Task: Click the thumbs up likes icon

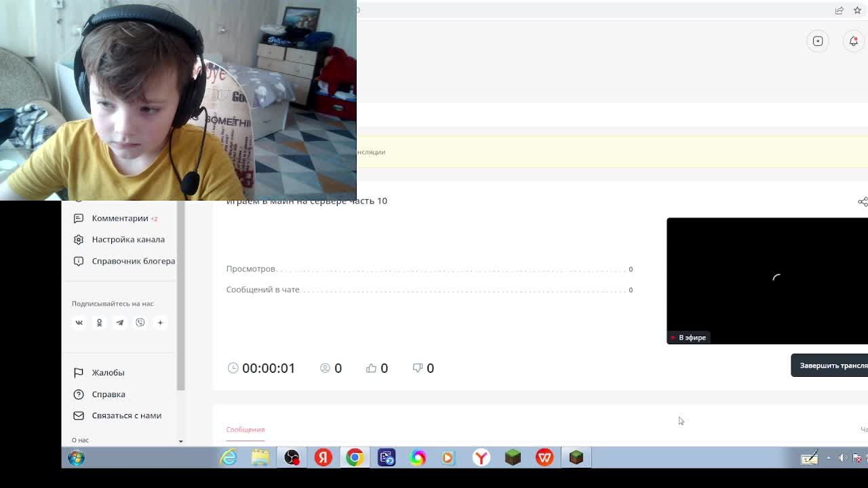Action: click(371, 367)
